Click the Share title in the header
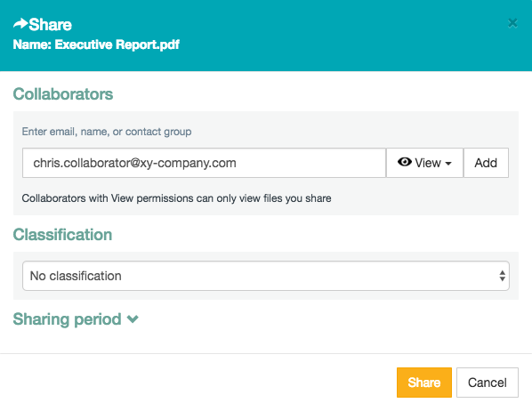This screenshot has width=532, height=411. pyautogui.click(x=50, y=24)
